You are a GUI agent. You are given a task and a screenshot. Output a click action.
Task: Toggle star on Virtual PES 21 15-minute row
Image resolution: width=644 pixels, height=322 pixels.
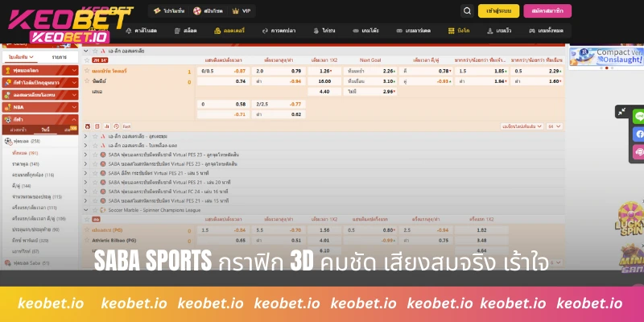click(95, 200)
